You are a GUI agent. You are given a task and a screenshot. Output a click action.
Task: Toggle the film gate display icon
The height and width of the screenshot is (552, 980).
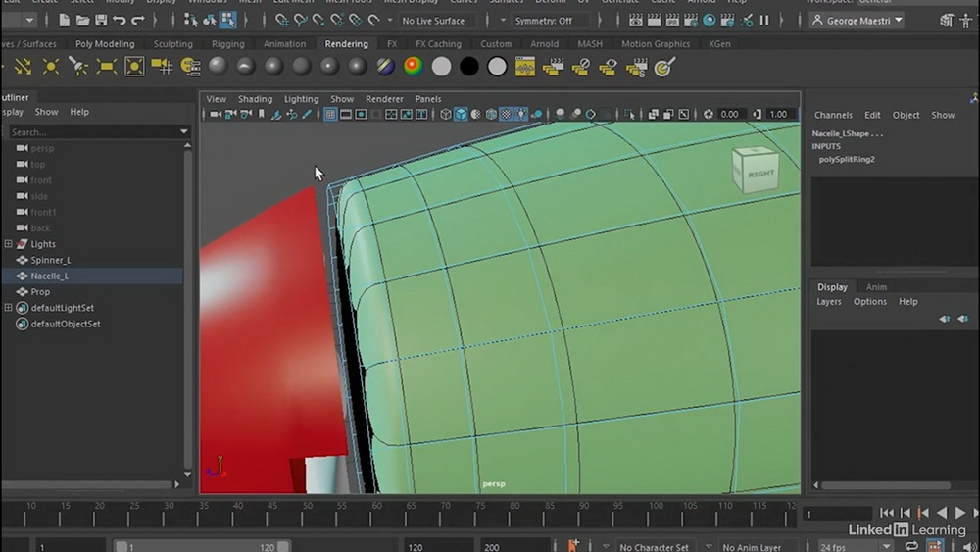346,114
